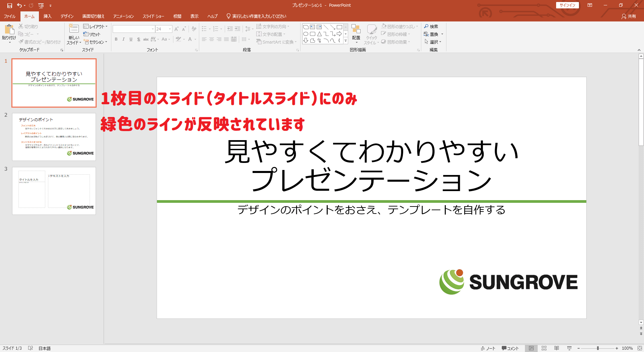This screenshot has height=352, width=644.
Task: Start slideshow from status bar icon
Action: click(x=569, y=348)
